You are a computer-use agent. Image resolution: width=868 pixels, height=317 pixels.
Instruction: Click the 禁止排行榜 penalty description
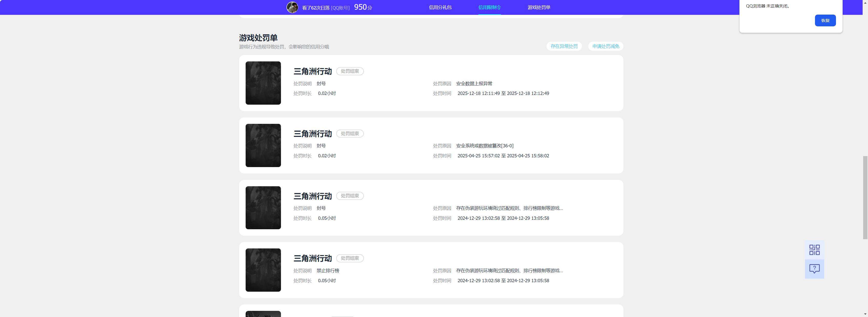[x=328, y=270]
